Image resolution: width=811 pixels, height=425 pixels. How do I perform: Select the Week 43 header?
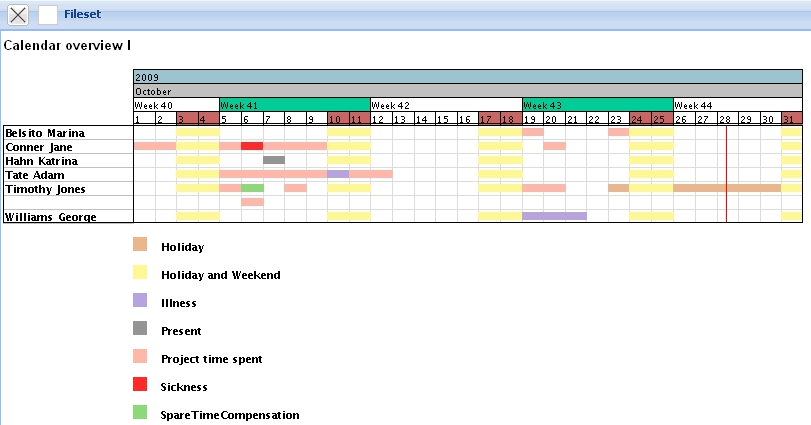597,105
